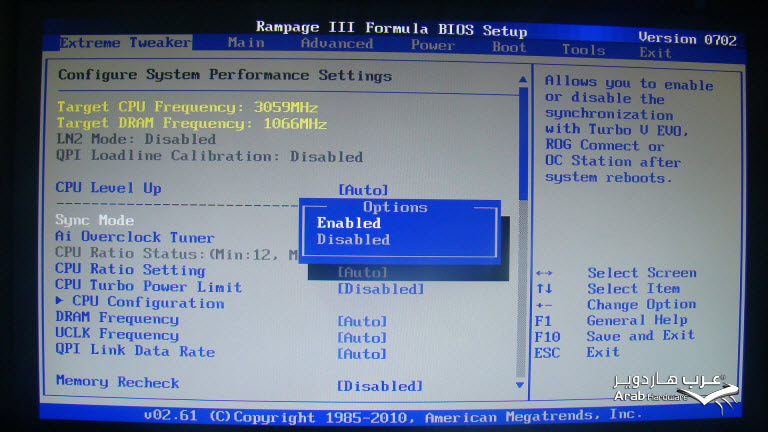
Task: Open CPU Ratio Setting [Auto] value
Action: coord(362,272)
